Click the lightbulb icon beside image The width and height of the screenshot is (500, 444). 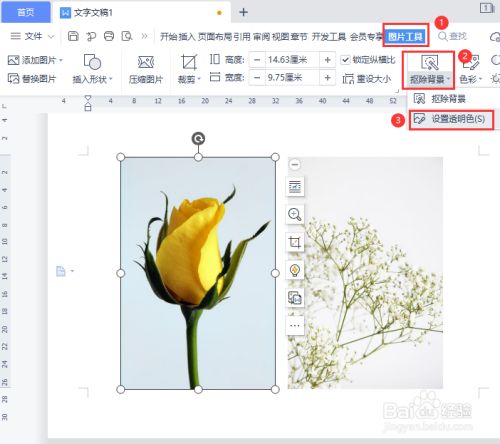coord(295,270)
